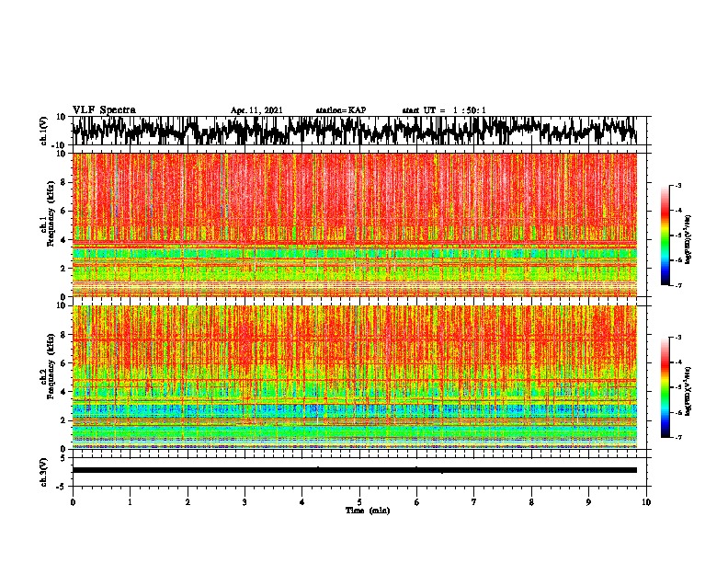Screen dimensions: 728x563
Task: Click the ch.3 black voltage trace
Action: tap(354, 470)
